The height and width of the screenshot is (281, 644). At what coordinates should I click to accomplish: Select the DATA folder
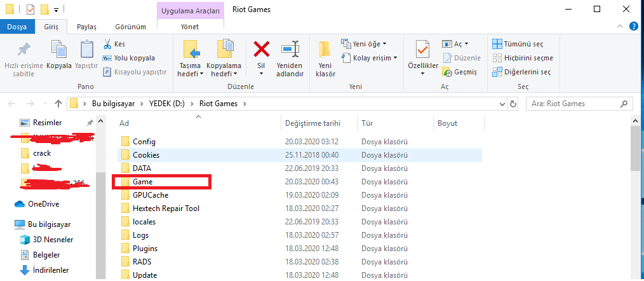299,168
